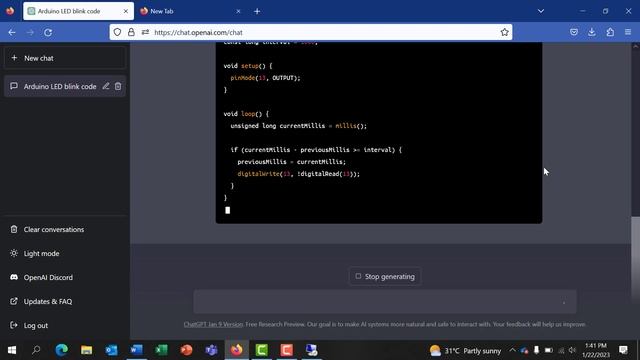Open File Explorer from taskbar
Image resolution: width=640 pixels, height=360 pixels.
click(x=87, y=350)
